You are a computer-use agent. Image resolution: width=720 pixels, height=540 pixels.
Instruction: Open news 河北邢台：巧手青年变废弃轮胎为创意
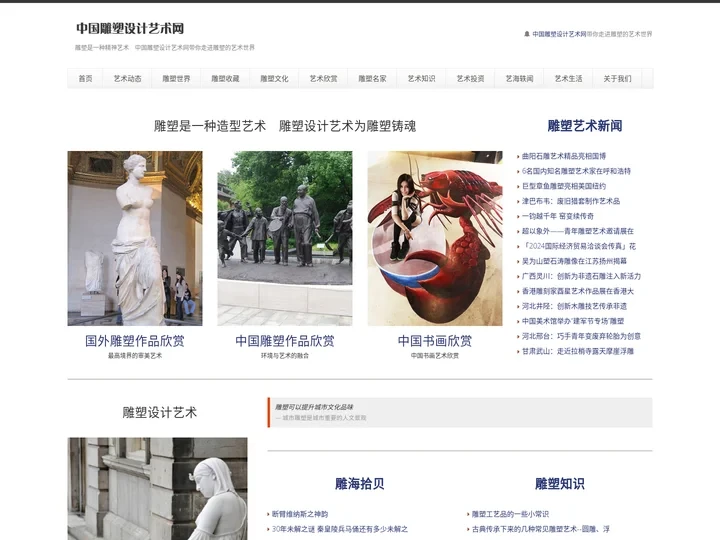[x=581, y=336]
